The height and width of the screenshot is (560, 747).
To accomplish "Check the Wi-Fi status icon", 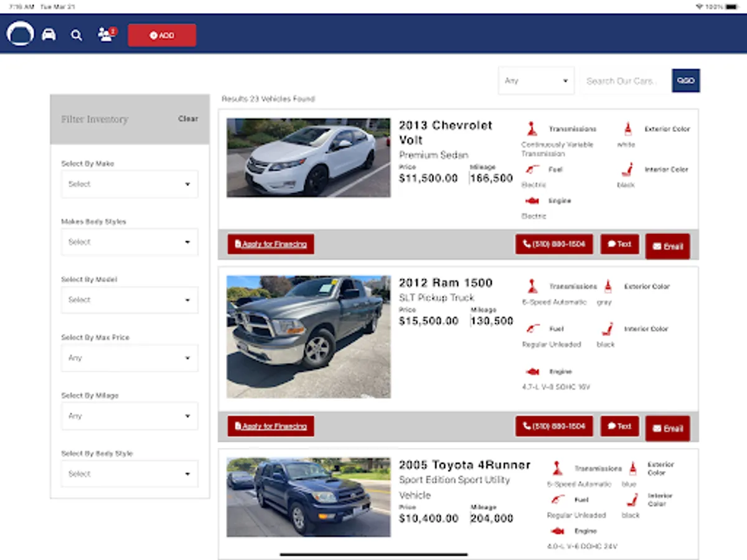I will click(x=700, y=6).
